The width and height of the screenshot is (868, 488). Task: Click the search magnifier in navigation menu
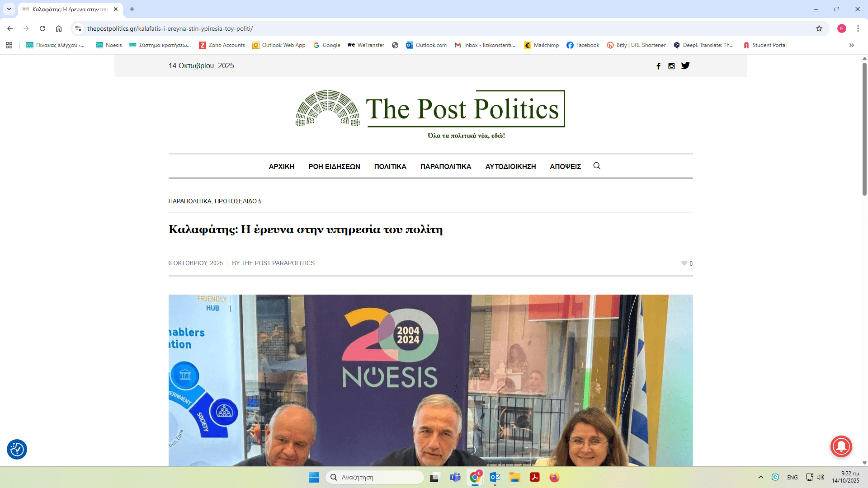click(x=597, y=166)
